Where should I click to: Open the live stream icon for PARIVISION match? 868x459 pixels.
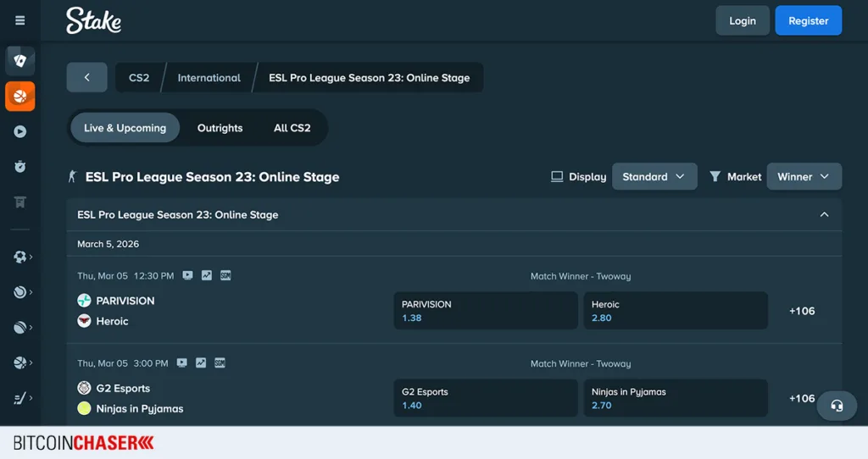pos(187,275)
